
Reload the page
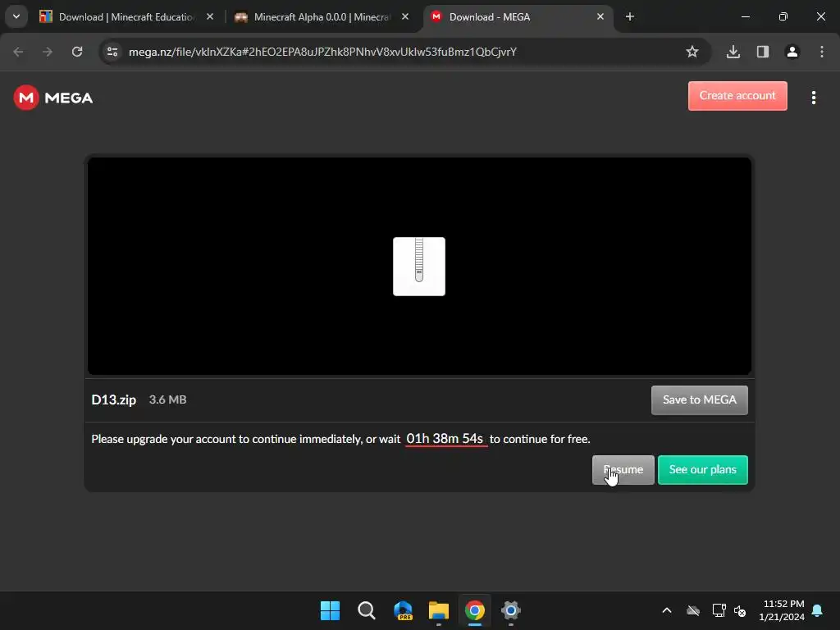77,52
